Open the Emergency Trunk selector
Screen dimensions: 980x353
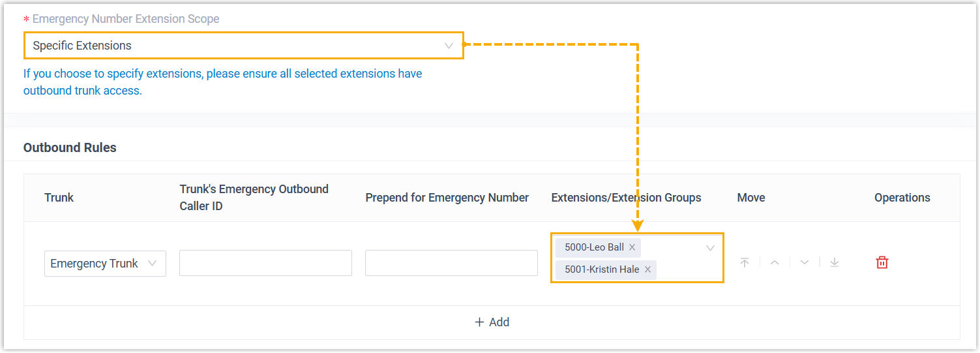tap(105, 264)
